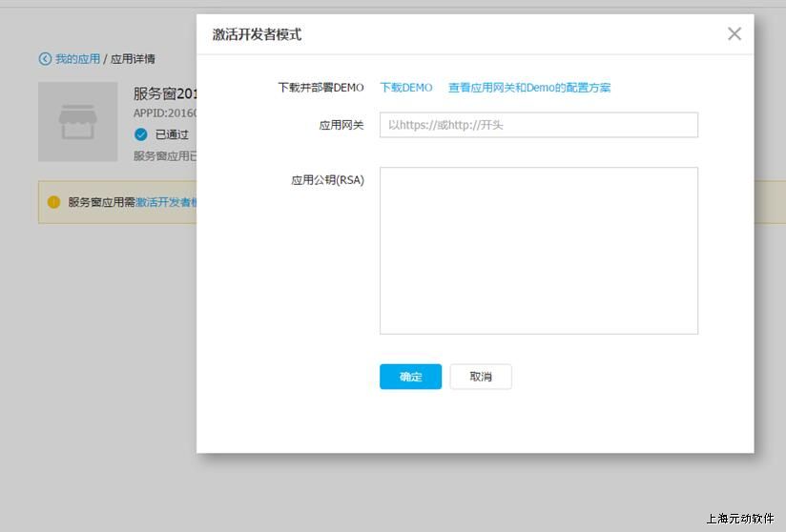Click the 下载DEMO link

[405, 88]
